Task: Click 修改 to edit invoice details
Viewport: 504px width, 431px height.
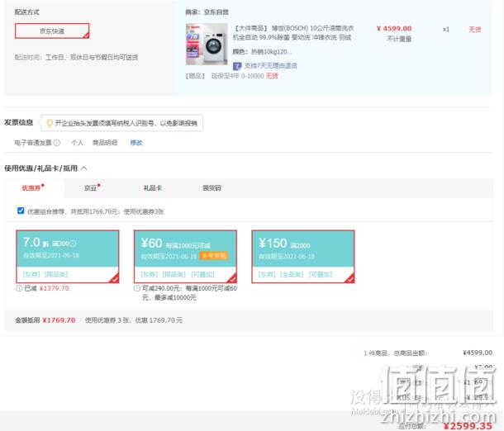Action: coord(136,143)
